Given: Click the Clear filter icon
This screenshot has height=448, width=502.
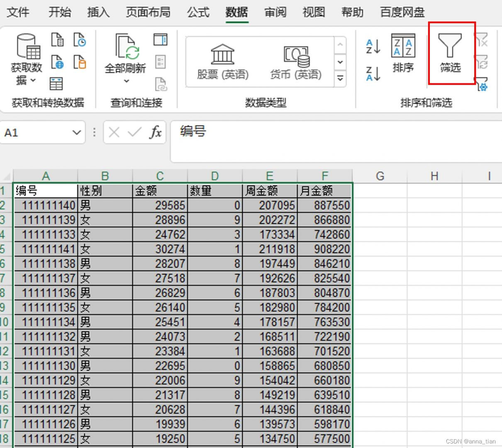Looking at the screenshot, I should 481,40.
